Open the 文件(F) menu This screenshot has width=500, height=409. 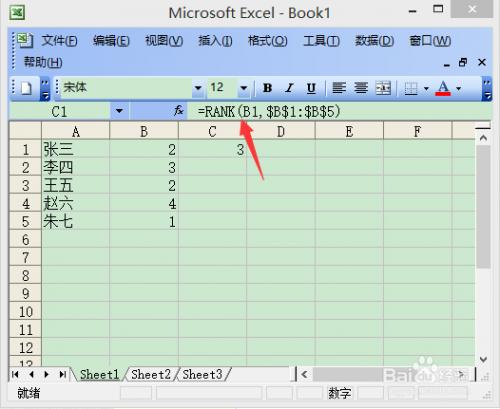[59, 41]
